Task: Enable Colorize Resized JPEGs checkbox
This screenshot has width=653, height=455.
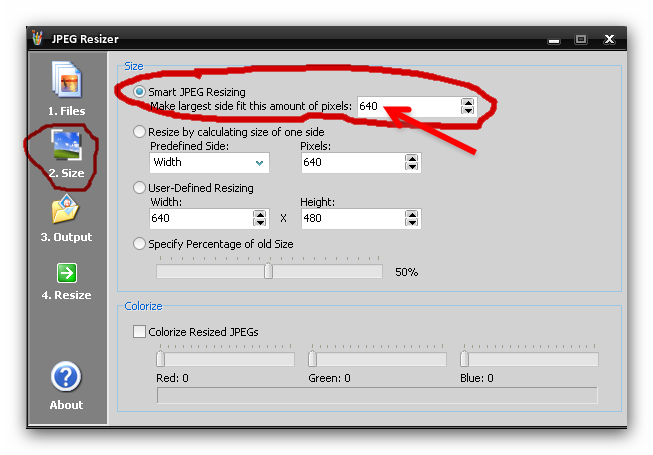Action: pos(139,332)
